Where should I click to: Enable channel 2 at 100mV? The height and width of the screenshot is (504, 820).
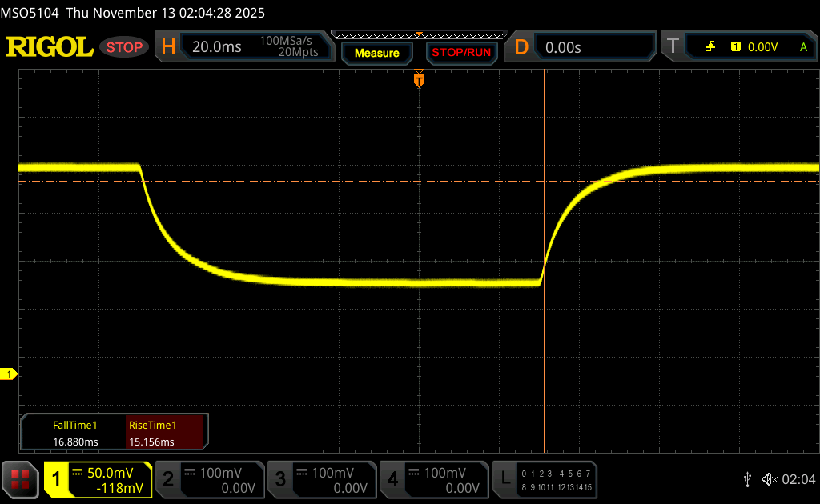coord(209,479)
